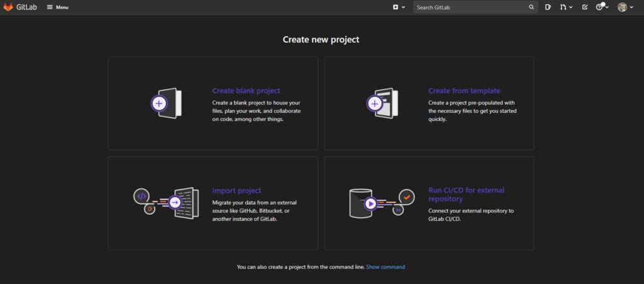
Task: Click the blank project plus illustration
Action: (x=166, y=103)
